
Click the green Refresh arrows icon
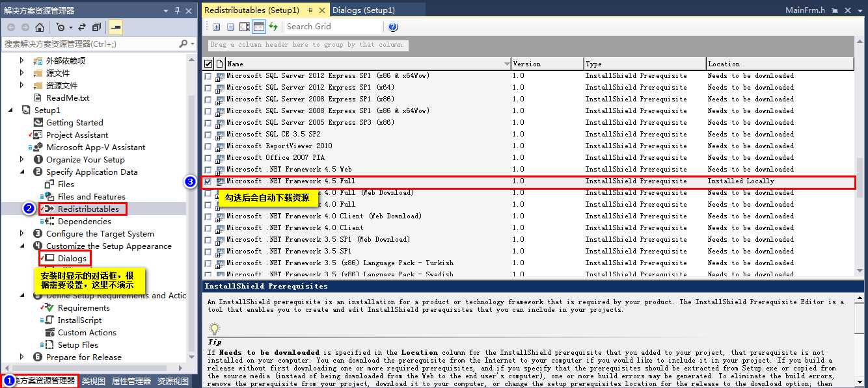click(273, 27)
